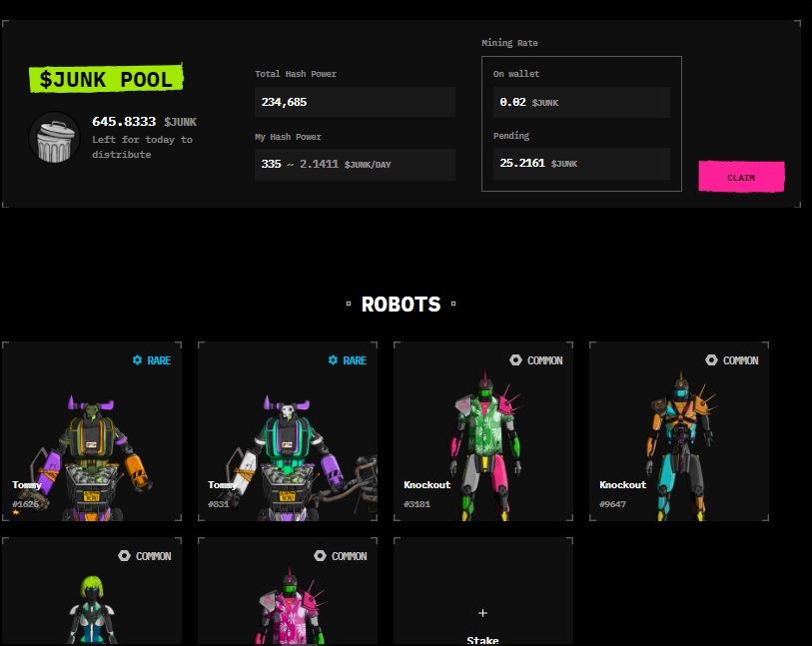Image resolution: width=812 pixels, height=646 pixels.
Task: Click the hexagon icon on the pink-shirt robot card
Action: click(x=320, y=556)
